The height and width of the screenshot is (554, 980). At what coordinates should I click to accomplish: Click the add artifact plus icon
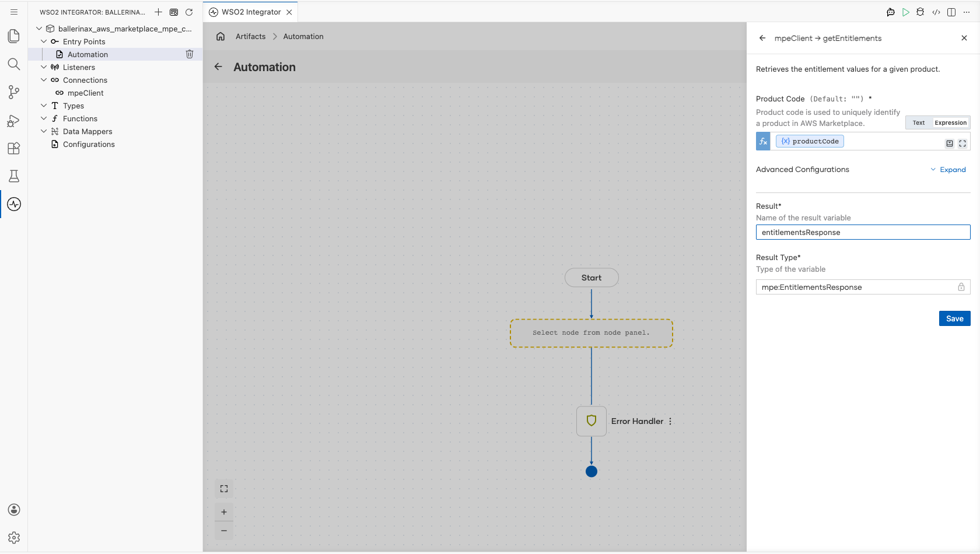click(158, 12)
